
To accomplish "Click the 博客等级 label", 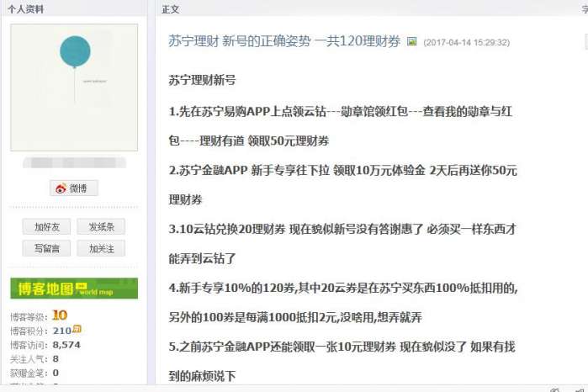I will [29, 317].
